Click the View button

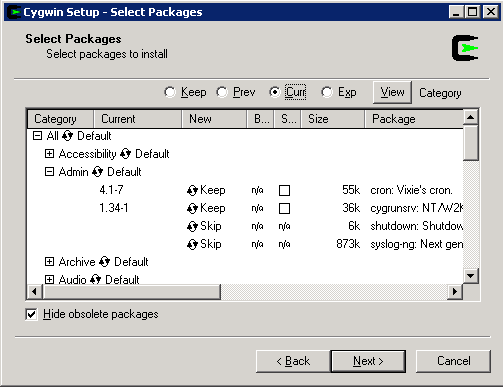click(392, 92)
